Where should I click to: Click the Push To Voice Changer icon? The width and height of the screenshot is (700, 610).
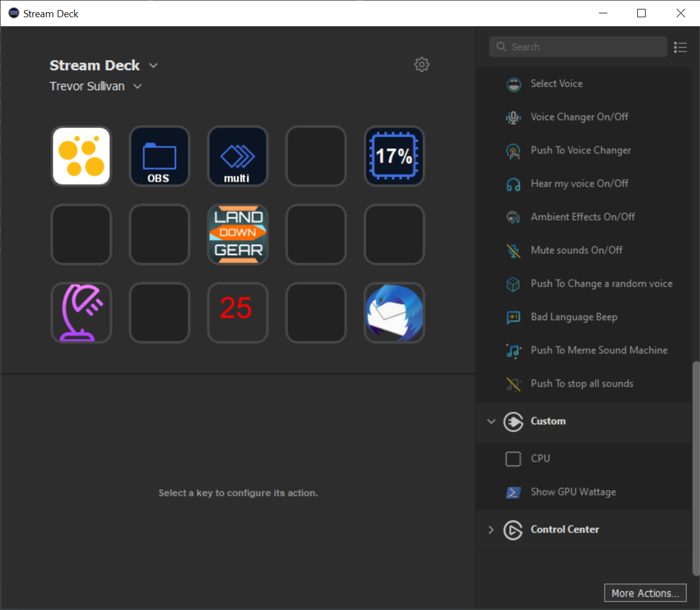(x=513, y=151)
